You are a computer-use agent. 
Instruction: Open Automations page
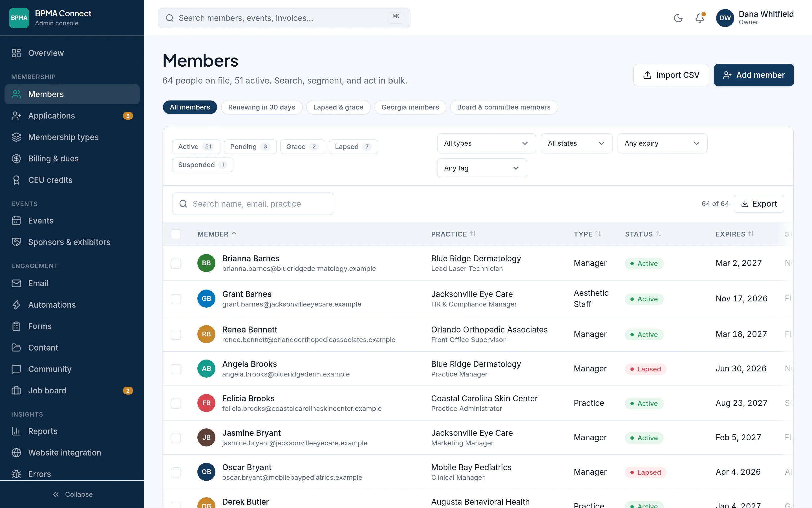click(72, 305)
